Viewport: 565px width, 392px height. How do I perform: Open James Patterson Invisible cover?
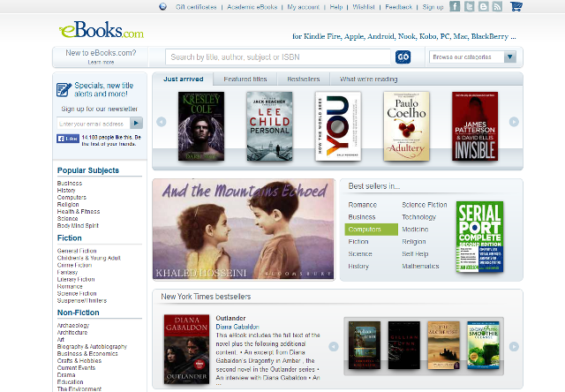pos(475,126)
